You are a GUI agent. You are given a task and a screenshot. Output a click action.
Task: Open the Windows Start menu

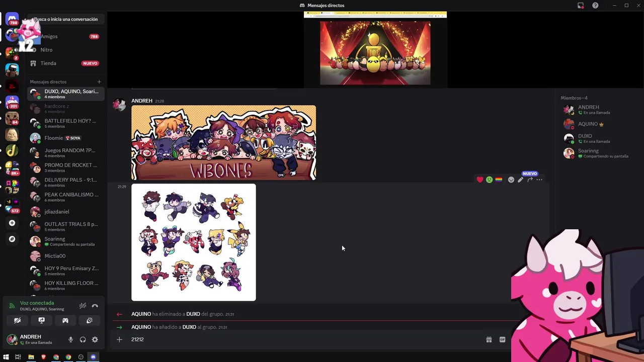click(6, 357)
